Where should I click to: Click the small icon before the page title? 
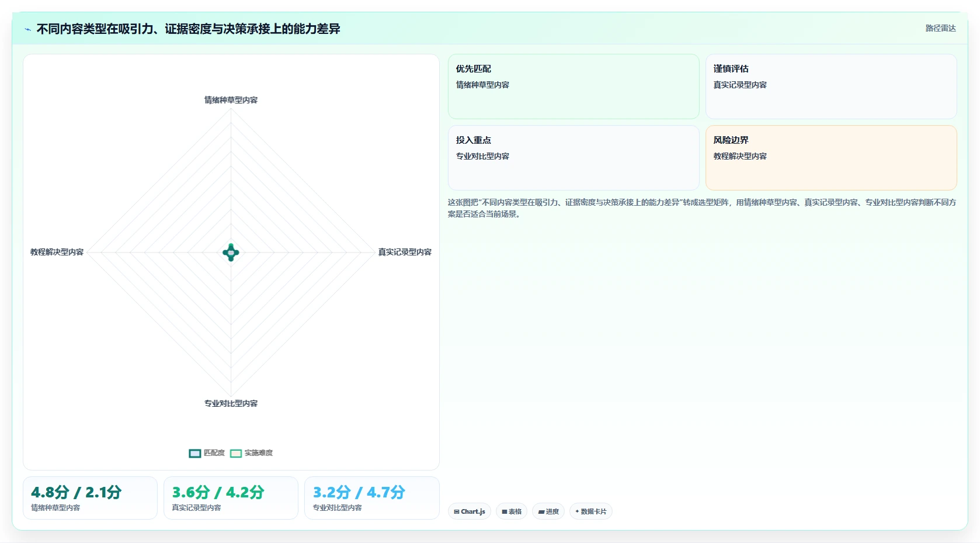pyautogui.click(x=27, y=29)
